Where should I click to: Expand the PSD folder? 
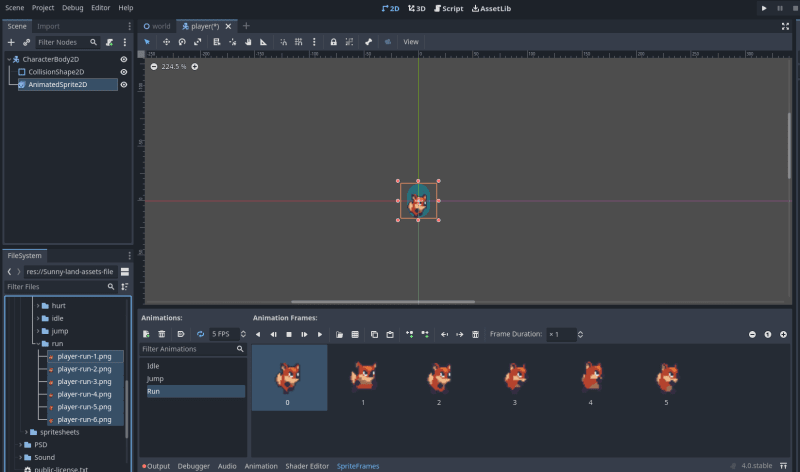[20, 445]
